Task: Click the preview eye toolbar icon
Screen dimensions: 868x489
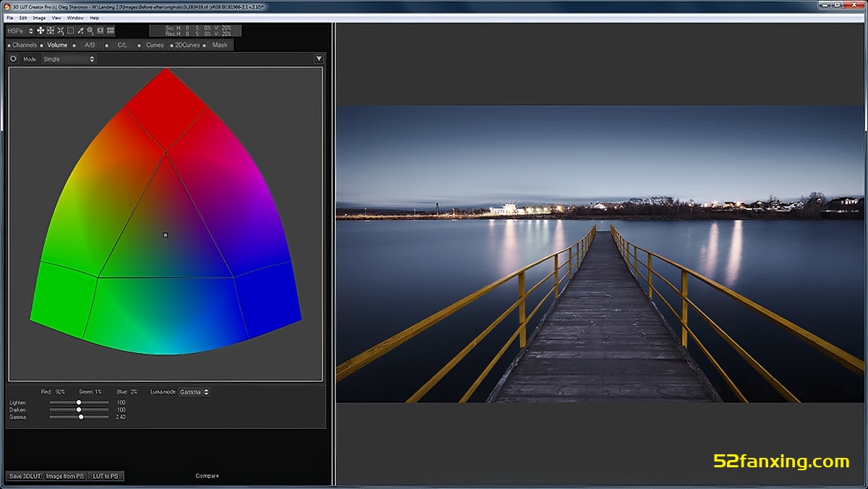Action: (101, 30)
